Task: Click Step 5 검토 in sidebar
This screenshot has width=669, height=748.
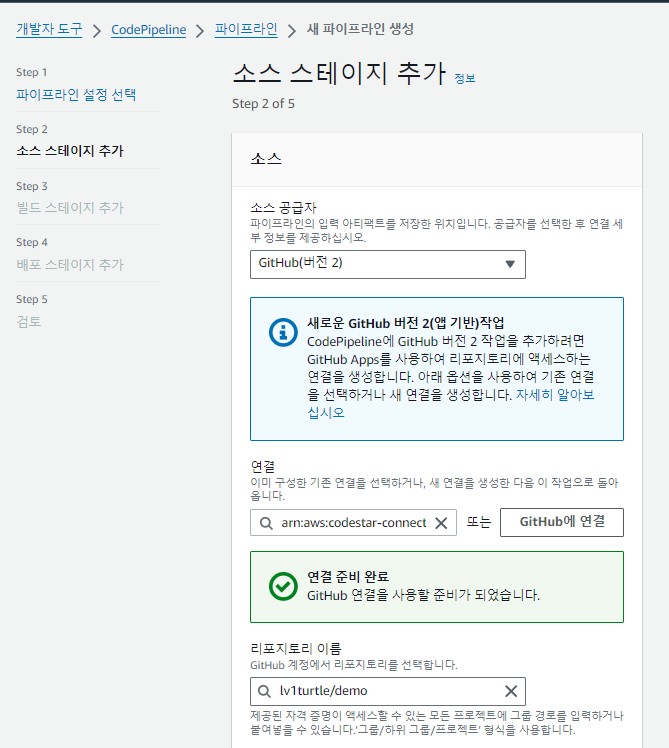Action: tap(29, 322)
